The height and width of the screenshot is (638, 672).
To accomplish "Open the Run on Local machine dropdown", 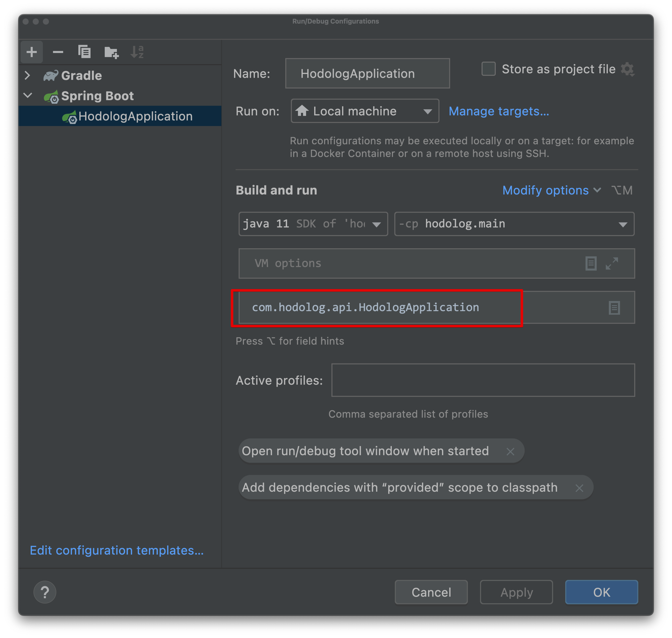I will (x=365, y=111).
